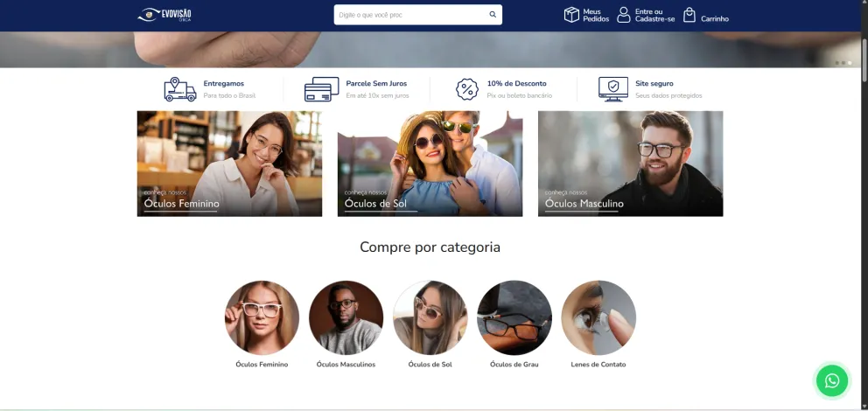Open Óculos de Sol banner
868x411 pixels.
coord(430,164)
